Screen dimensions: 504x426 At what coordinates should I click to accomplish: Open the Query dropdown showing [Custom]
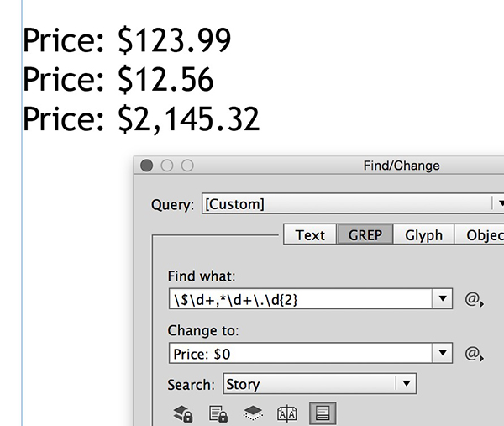pyautogui.click(x=353, y=203)
